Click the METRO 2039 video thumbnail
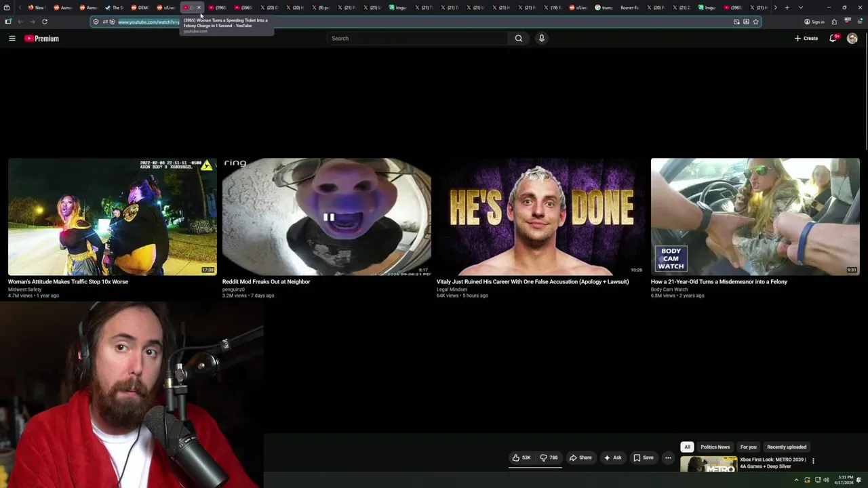Viewport: 868px width, 488px height. click(x=709, y=464)
